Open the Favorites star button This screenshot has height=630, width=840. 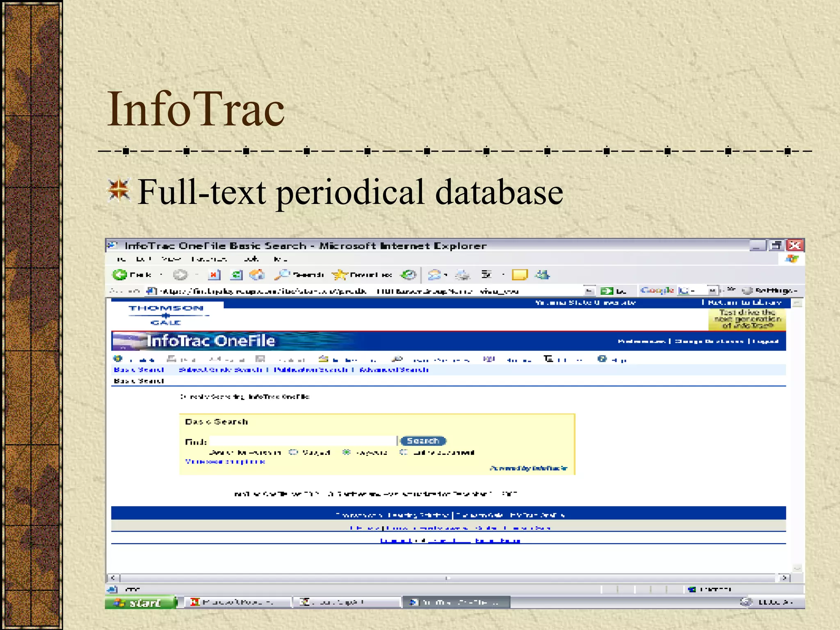362,274
